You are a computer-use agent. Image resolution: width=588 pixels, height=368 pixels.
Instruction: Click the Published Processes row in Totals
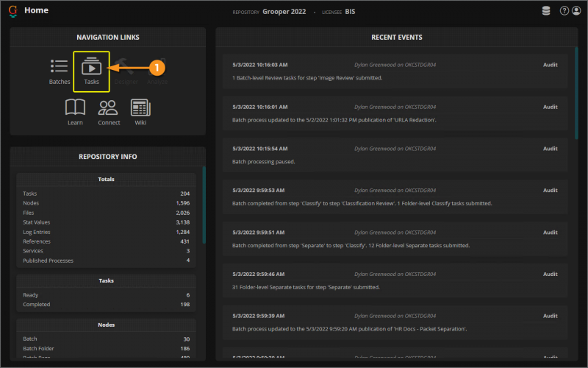pyautogui.click(x=107, y=260)
